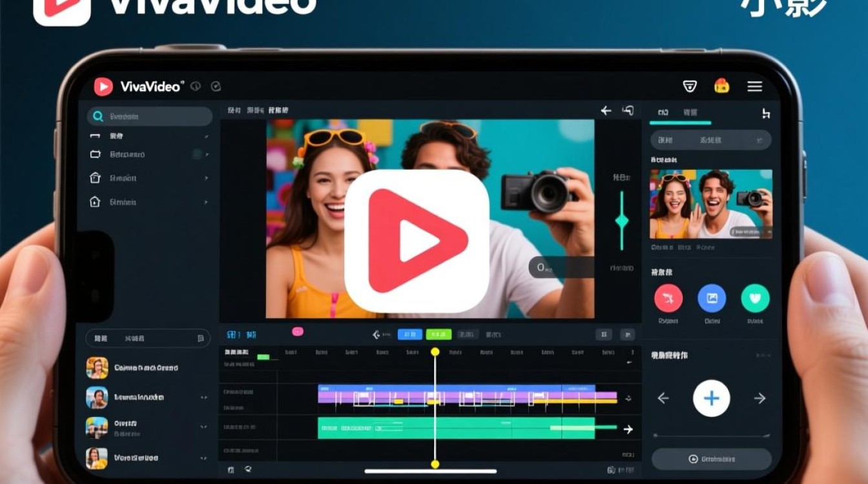Click the wide pill button at right panel bottom
868x484 pixels.
(711, 459)
